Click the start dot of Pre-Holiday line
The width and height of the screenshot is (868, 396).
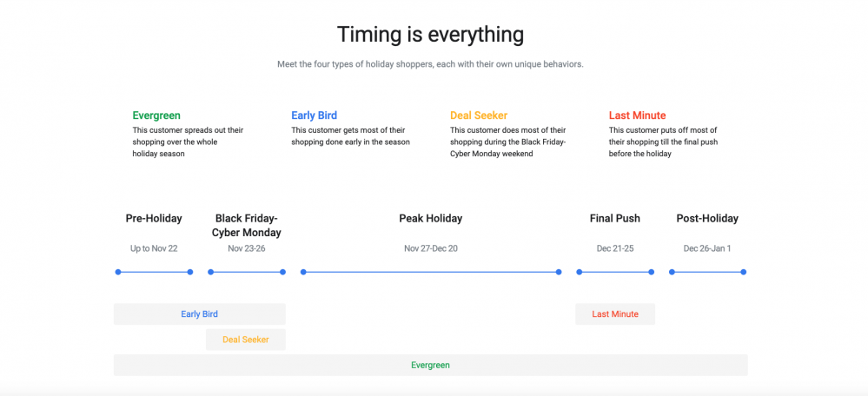(118, 272)
